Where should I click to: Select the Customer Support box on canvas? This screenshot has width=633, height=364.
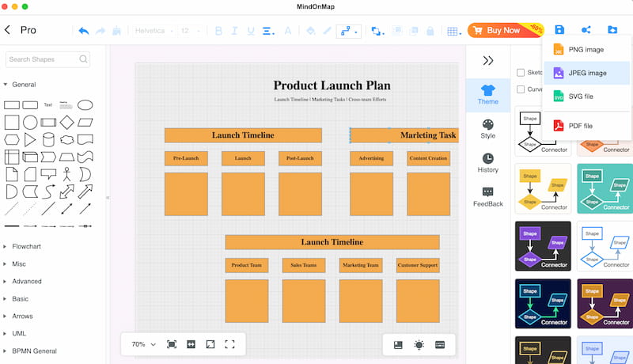tap(418, 265)
